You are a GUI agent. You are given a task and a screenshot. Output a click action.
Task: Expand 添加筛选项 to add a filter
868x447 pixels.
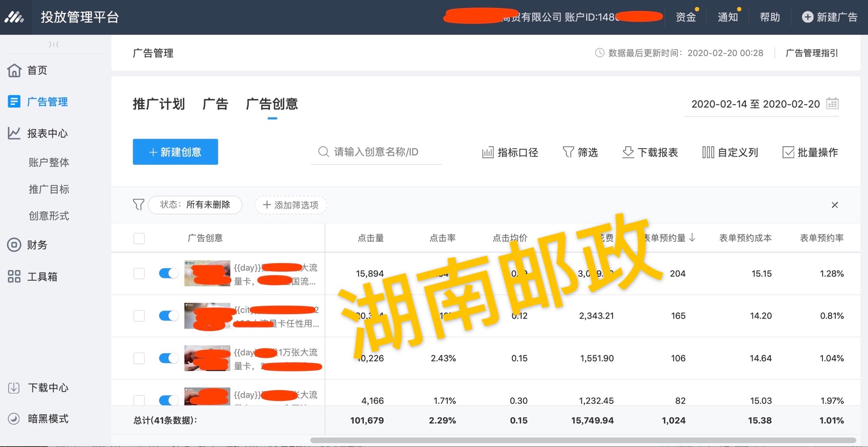[290, 205]
